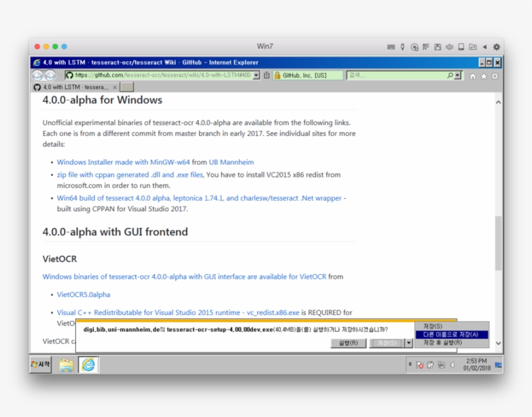Open favorites with the star icon
This screenshot has width=532, height=417.
(484, 77)
